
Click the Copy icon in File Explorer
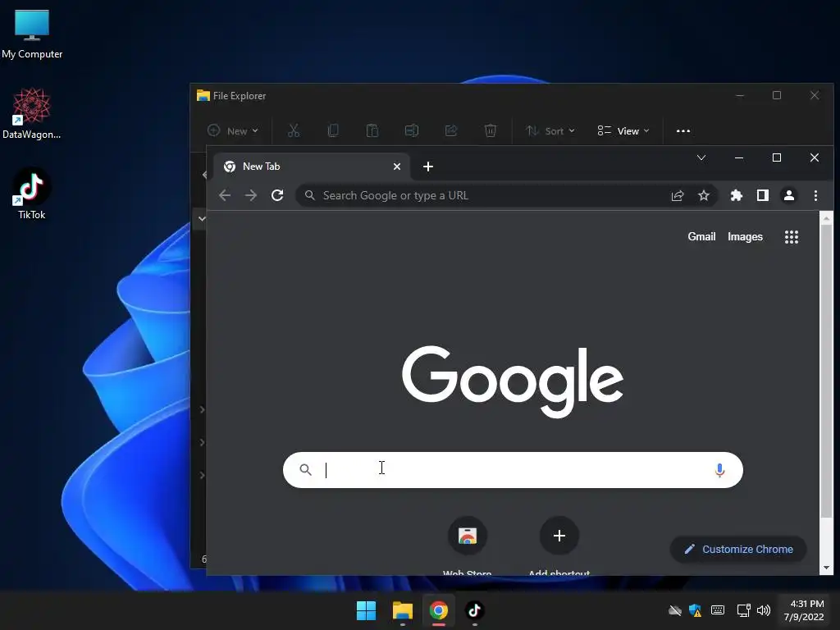(333, 130)
